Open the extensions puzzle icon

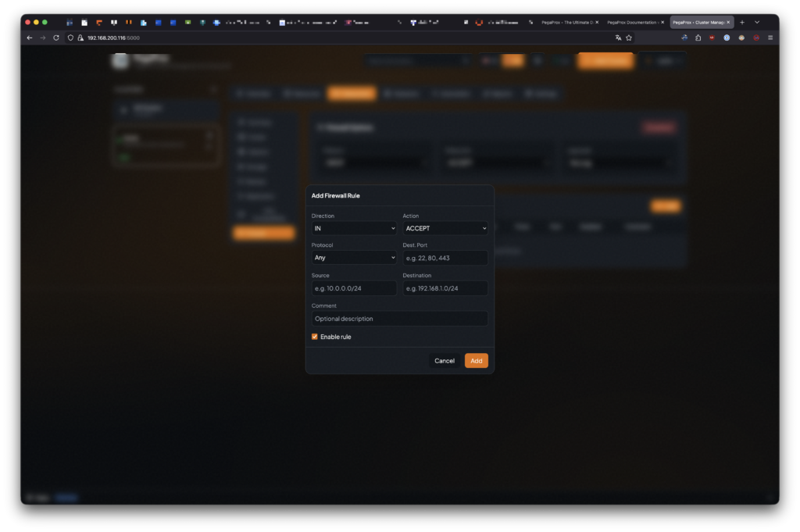click(x=698, y=37)
